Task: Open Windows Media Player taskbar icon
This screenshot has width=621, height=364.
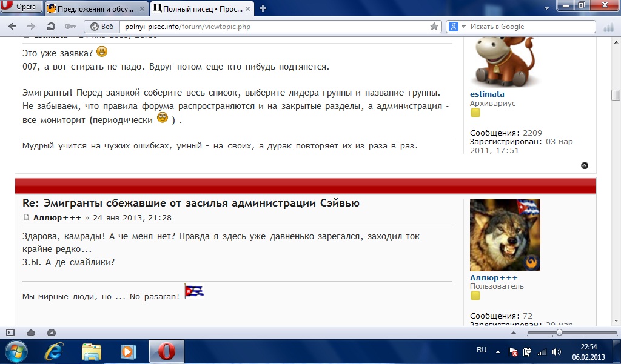Action: coord(128,351)
